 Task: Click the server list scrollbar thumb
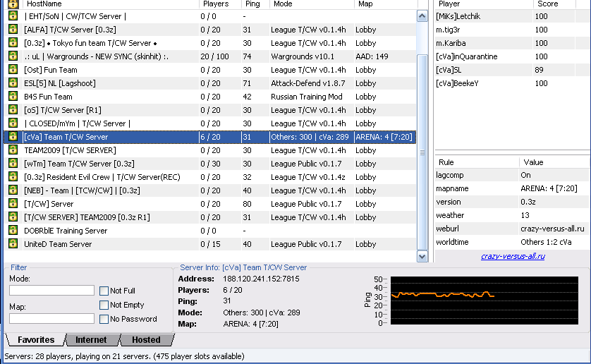tap(422, 152)
